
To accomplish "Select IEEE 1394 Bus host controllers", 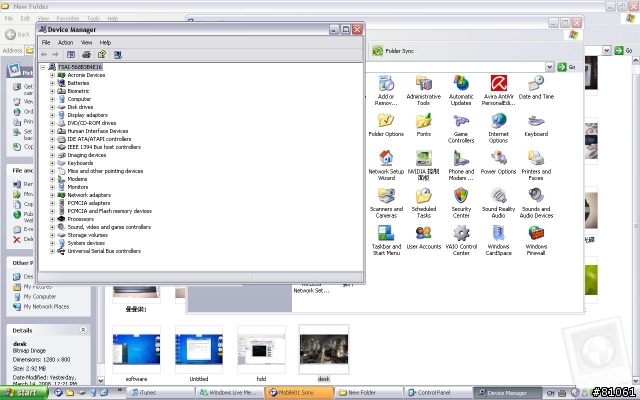I will click(104, 147).
